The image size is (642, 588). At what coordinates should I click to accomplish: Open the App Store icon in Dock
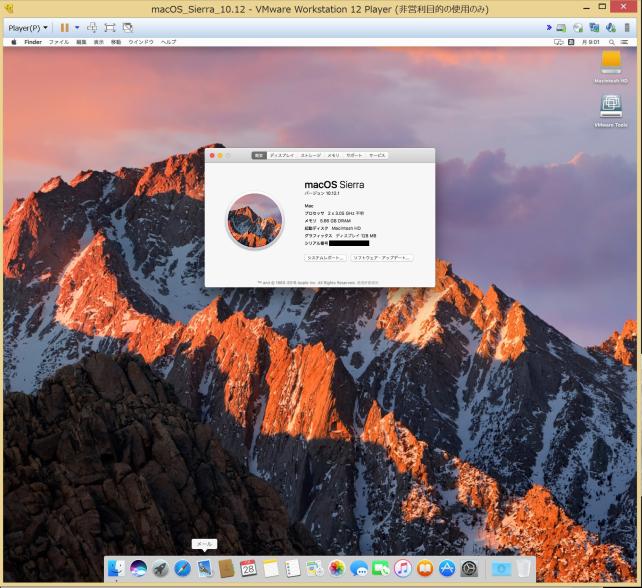tap(447, 568)
